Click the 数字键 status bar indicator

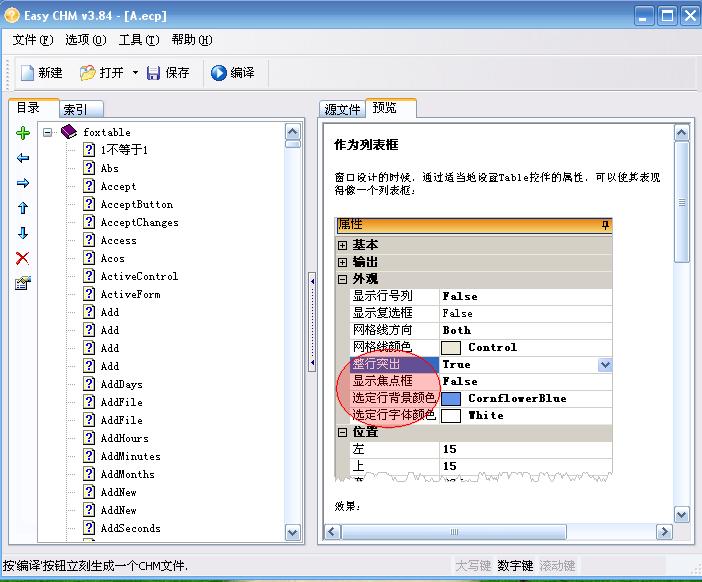(515, 566)
